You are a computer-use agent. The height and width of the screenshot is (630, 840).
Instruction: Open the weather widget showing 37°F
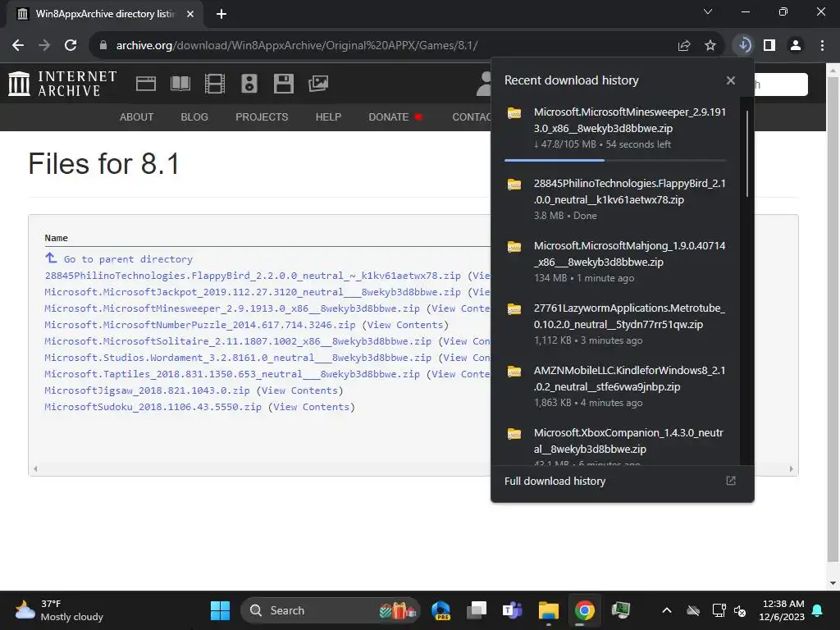click(58, 610)
